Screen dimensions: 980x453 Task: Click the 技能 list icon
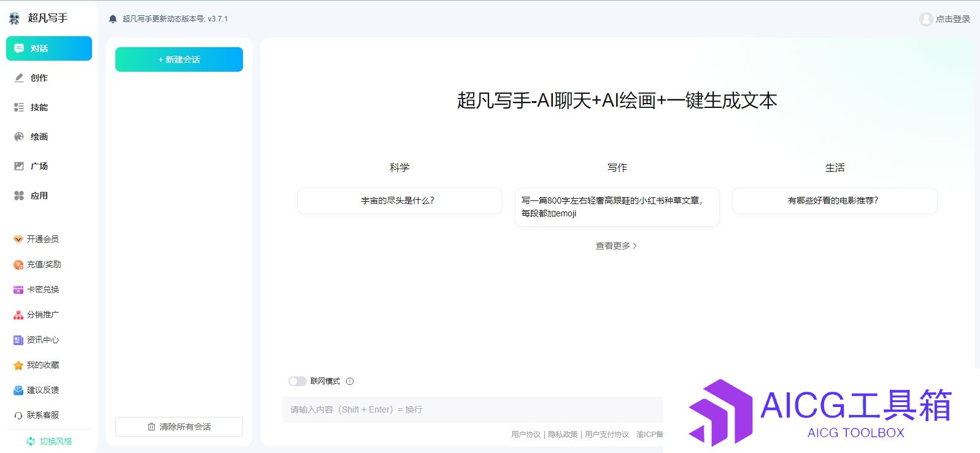[19, 107]
